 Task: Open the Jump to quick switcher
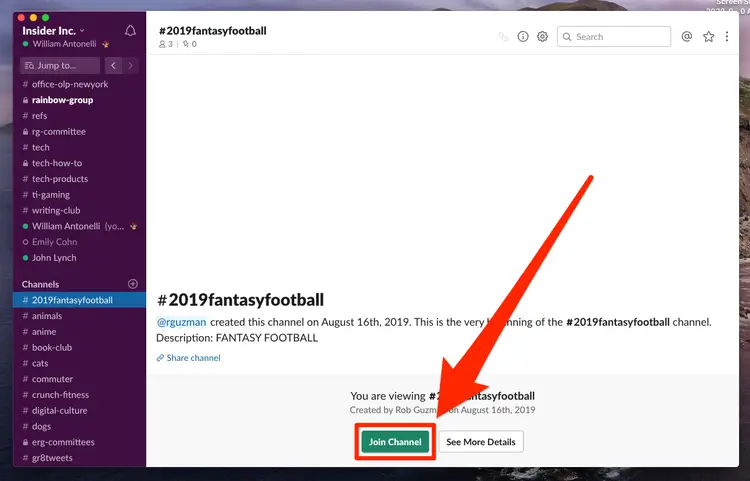pyautogui.click(x=60, y=66)
